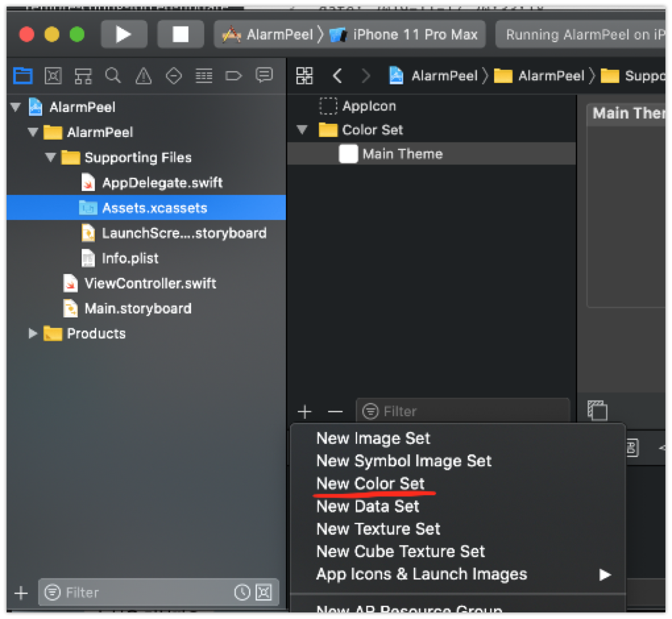Choose New Color Set
Screen dimensions: 672x619
(458, 483)
